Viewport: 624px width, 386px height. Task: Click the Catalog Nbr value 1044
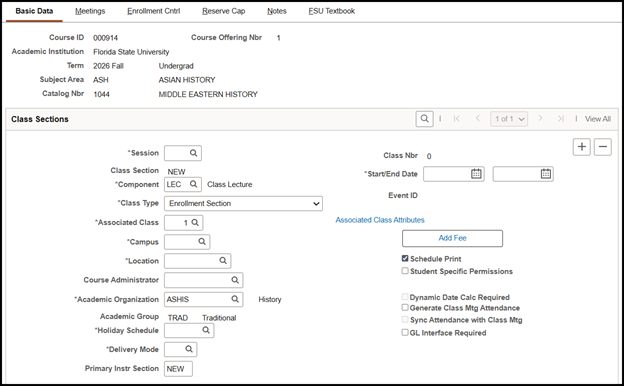101,94
